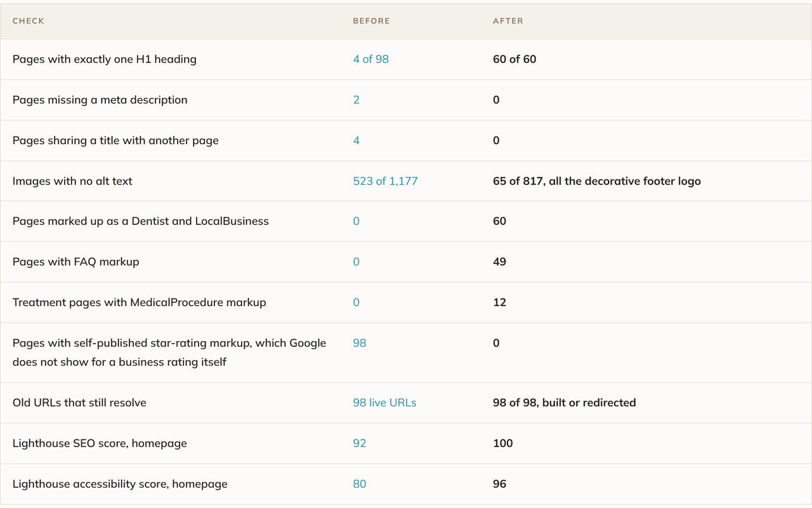812x508 pixels.
Task: Select 'Images with no alt text' label
Action: point(72,181)
